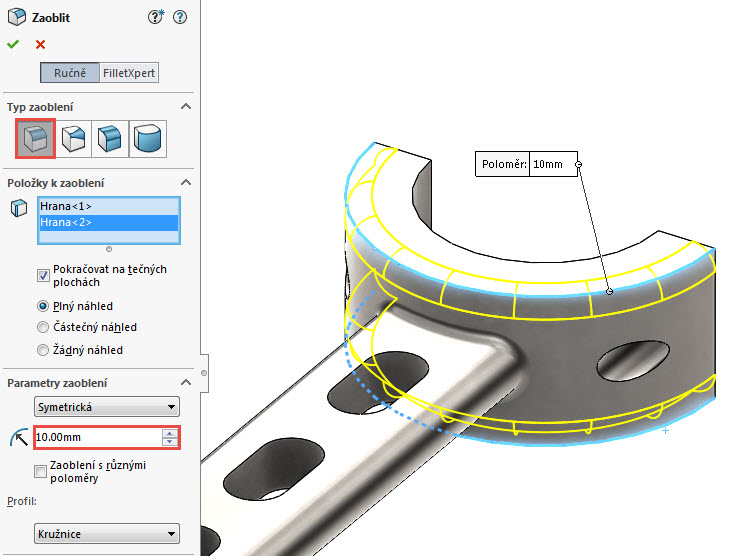Switch to the 'Ručně' tab
This screenshot has width=750, height=556.
tap(70, 73)
